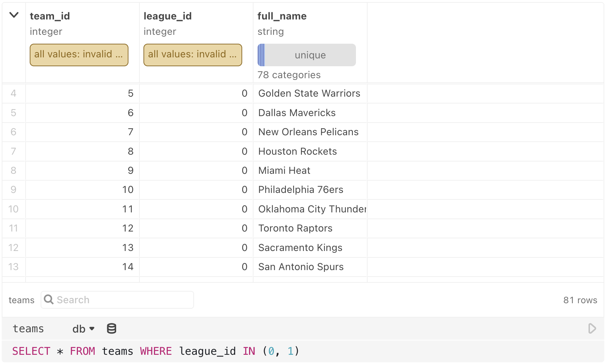Expand the truncated invalid values badge on team_id
606x364 pixels.
coord(79,54)
